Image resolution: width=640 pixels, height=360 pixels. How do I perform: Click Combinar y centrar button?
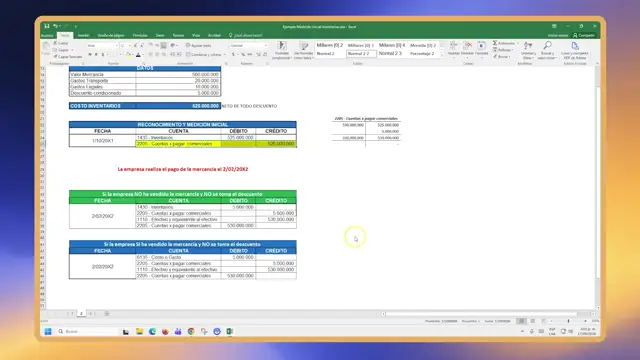coord(203,54)
